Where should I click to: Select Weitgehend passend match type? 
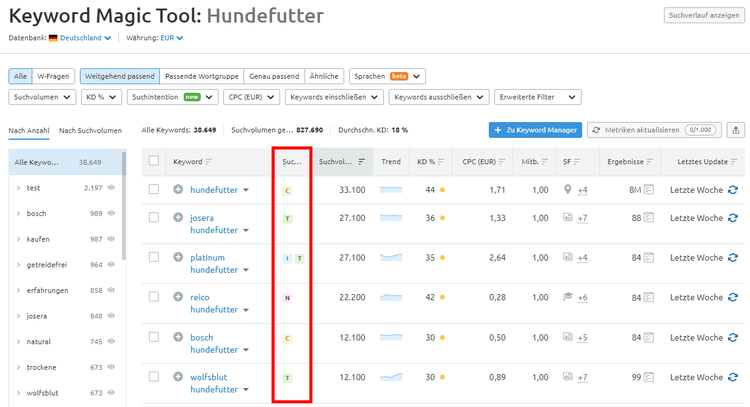(120, 76)
